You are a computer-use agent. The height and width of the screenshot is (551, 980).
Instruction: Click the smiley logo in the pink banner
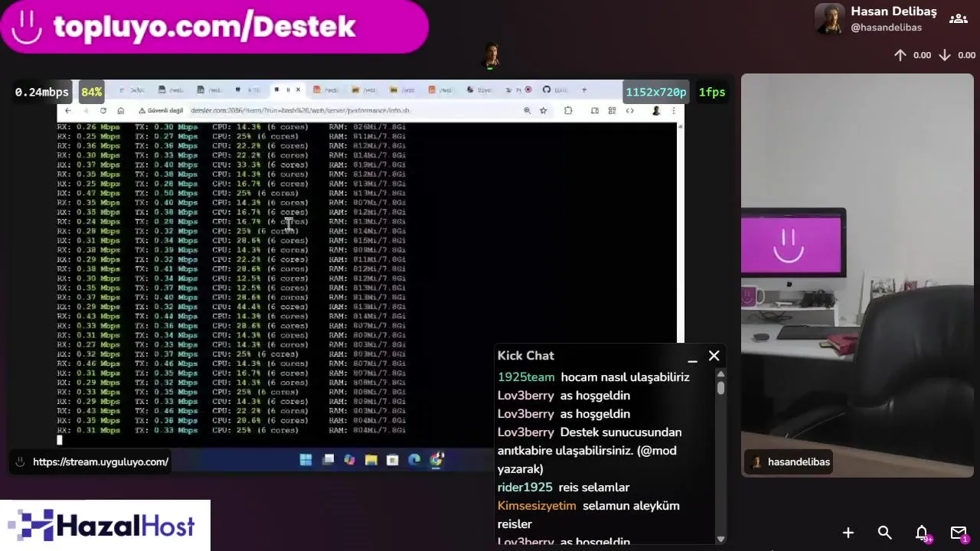[27, 27]
